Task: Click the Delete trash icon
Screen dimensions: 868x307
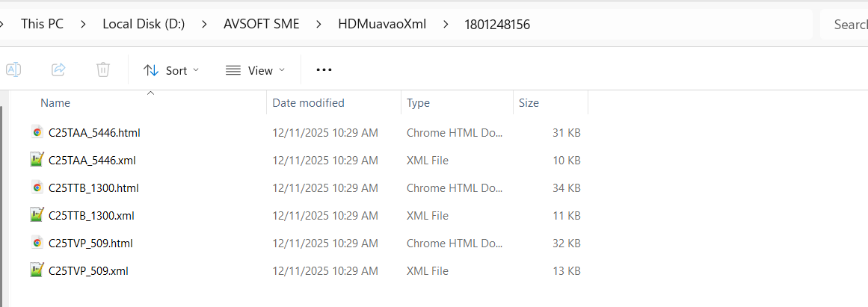Action: tap(103, 70)
